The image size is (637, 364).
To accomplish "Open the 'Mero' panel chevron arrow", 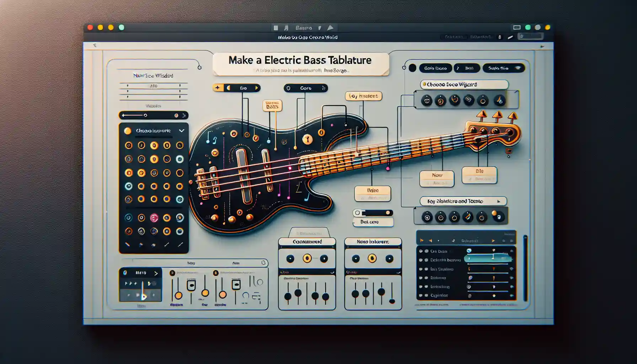I will pyautogui.click(x=156, y=273).
